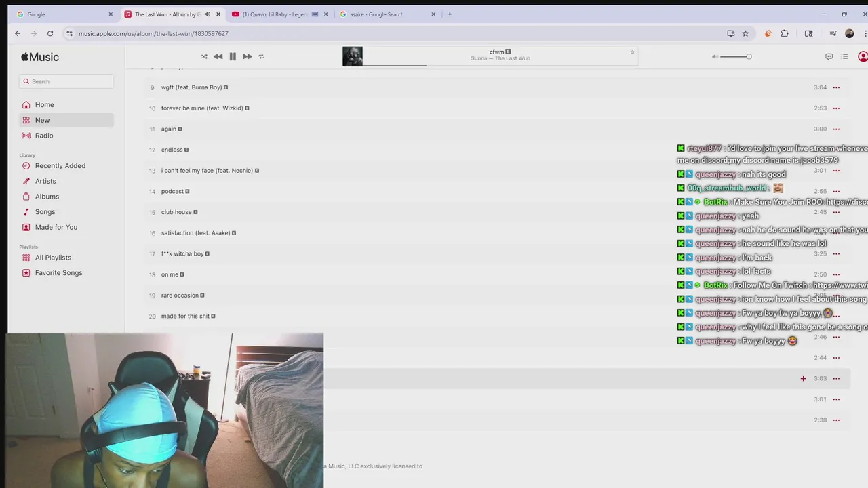Go back in the browser
Viewport: 868px width, 488px height.
click(18, 33)
